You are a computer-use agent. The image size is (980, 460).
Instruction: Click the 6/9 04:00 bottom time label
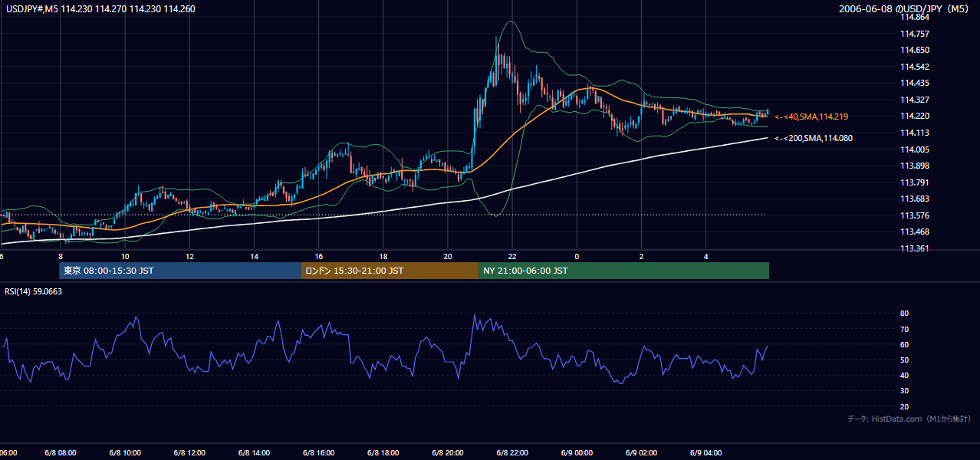705,452
